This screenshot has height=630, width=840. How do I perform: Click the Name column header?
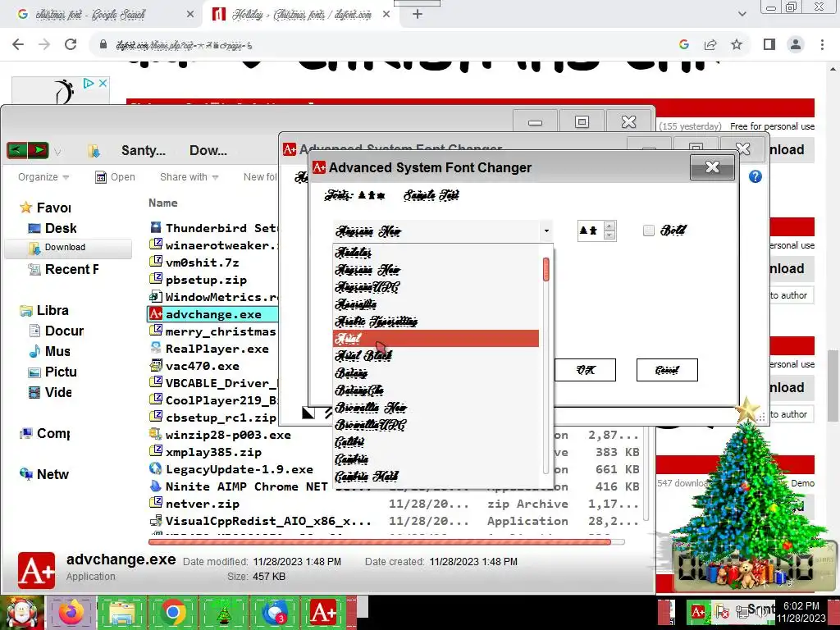click(163, 203)
